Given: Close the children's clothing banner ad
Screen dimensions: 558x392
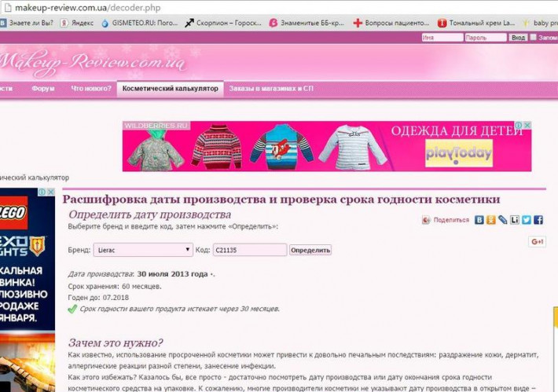Looking at the screenshot, I should coord(528,126).
